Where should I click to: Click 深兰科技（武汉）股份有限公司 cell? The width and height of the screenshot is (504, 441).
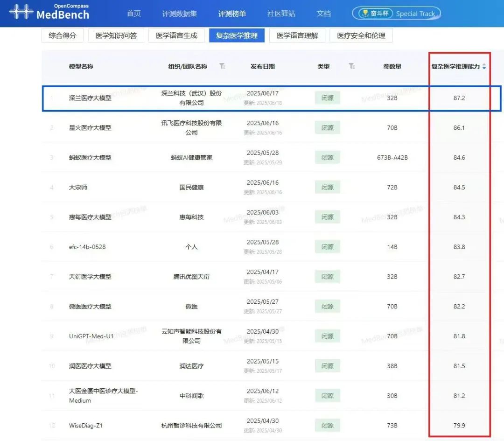tap(192, 98)
